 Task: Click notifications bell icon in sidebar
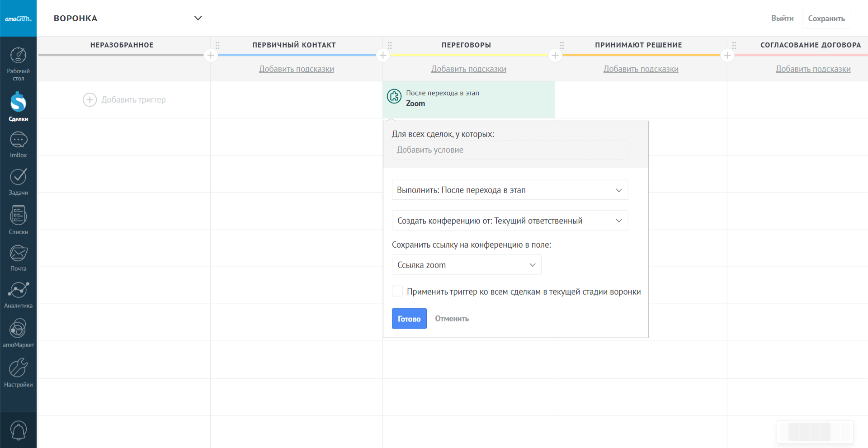tap(18, 430)
